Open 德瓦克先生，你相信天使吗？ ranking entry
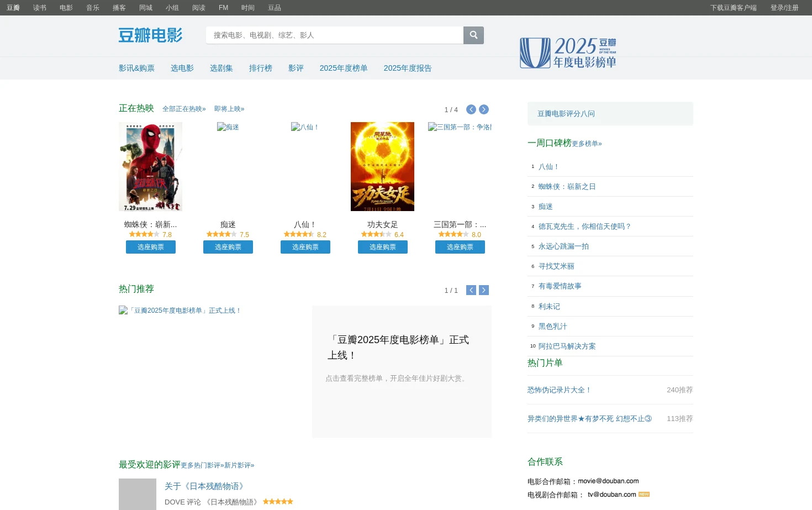Viewport: 812px width, 510px height. coord(585,226)
